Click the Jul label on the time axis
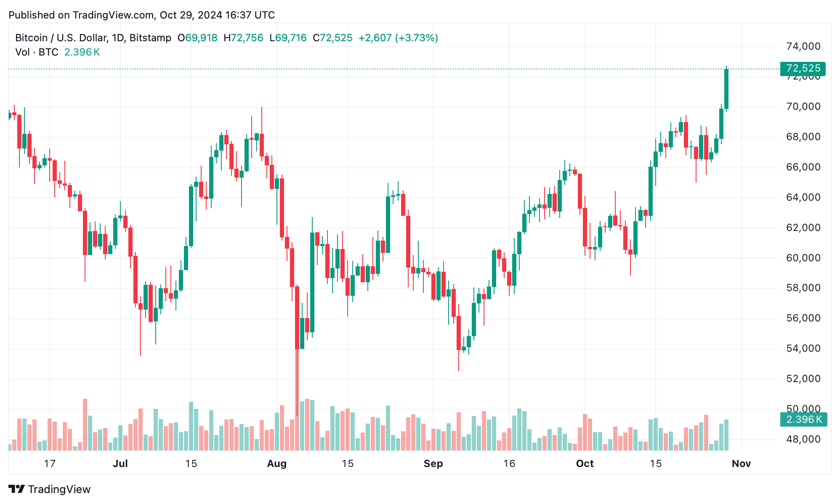Viewport: 840px width, 504px height. [120, 464]
